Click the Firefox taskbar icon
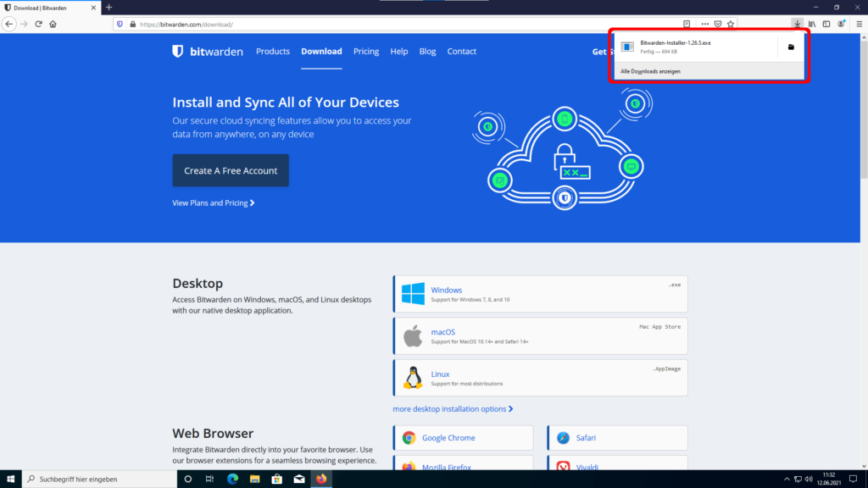Image resolution: width=868 pixels, height=488 pixels. [x=321, y=480]
